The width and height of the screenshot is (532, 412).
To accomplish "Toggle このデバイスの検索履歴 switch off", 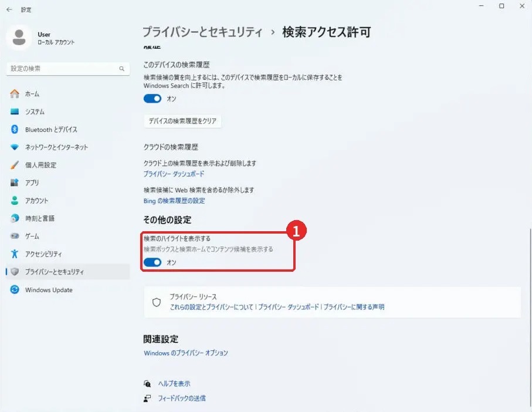I will (x=153, y=99).
